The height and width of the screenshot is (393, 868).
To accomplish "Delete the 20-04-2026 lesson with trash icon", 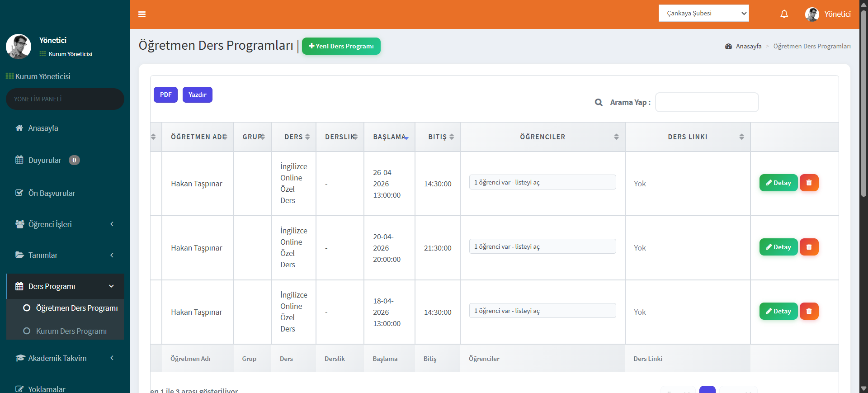I will 809,247.
